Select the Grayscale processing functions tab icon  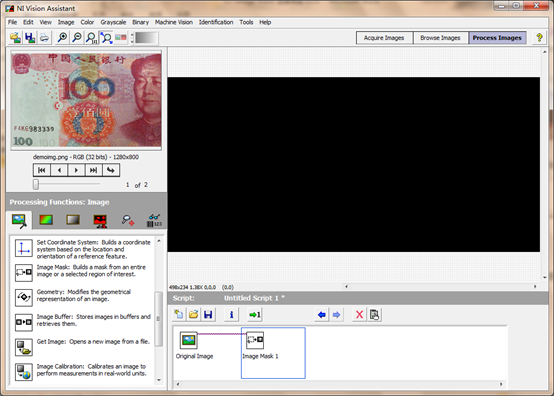pos(73,220)
